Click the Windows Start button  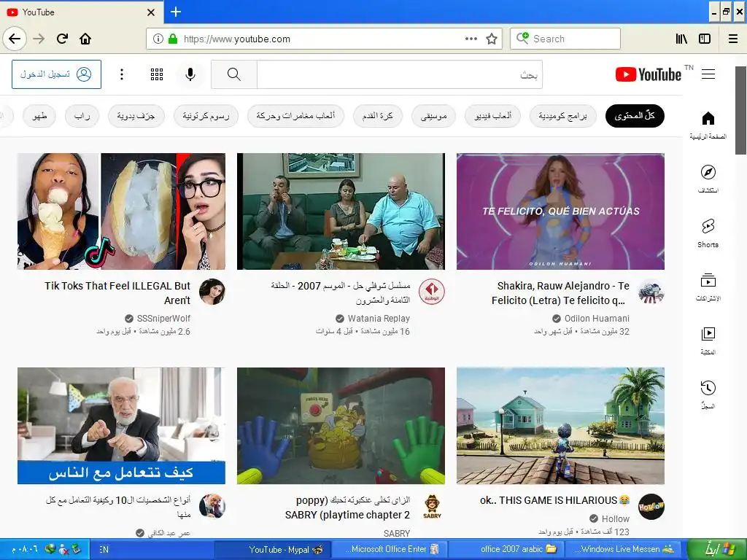(718, 550)
